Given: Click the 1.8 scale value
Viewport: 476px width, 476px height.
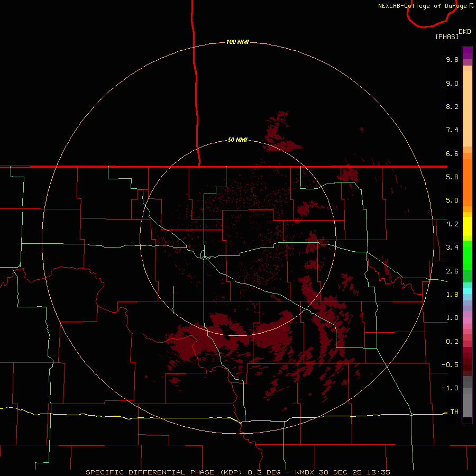Looking at the screenshot, I should (x=452, y=295).
